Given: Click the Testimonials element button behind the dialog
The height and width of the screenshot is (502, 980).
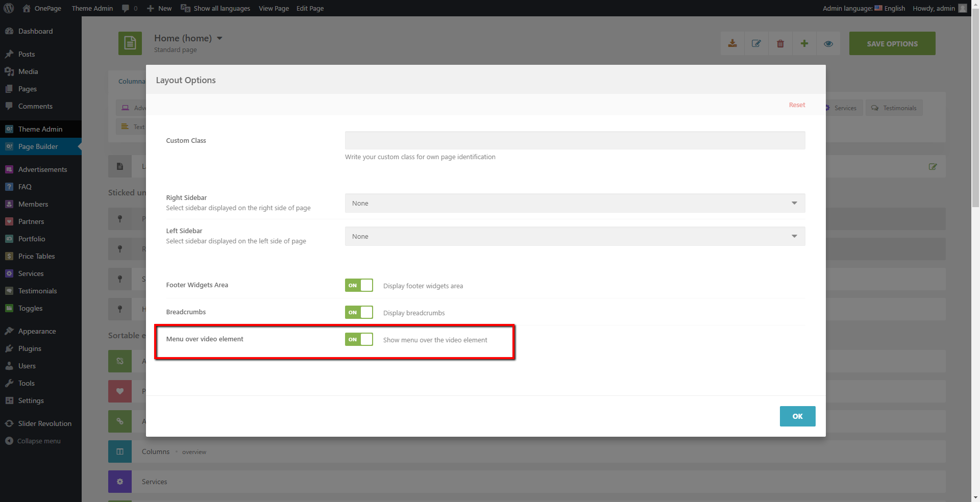Looking at the screenshot, I should pos(894,108).
